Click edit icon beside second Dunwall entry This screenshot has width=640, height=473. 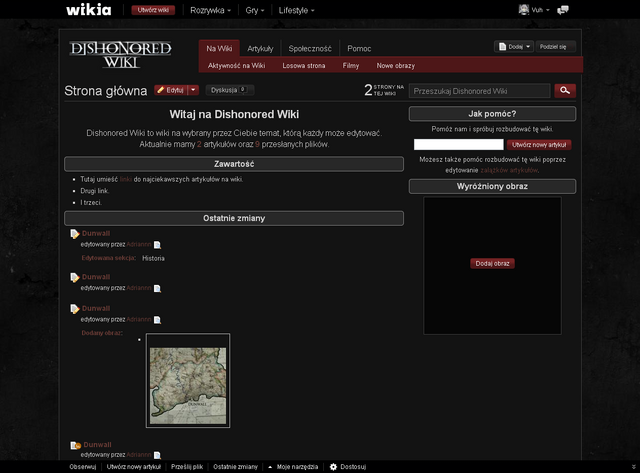[x=75, y=278]
